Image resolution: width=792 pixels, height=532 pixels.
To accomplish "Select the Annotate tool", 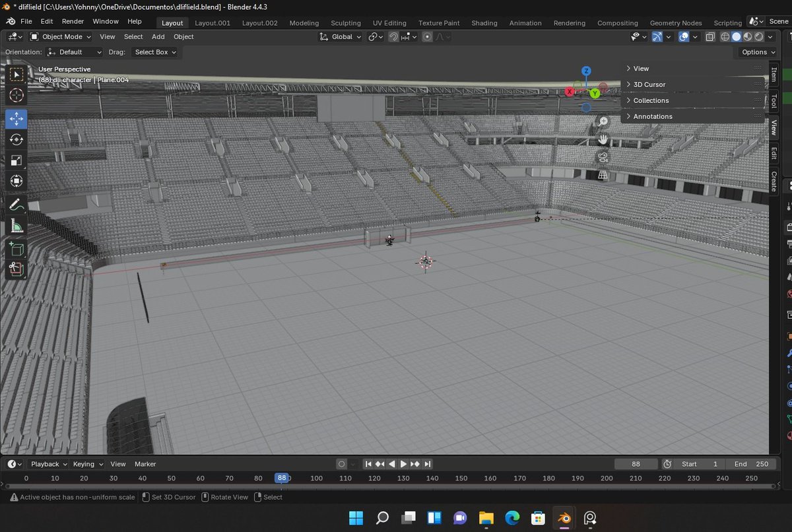I will point(16,205).
